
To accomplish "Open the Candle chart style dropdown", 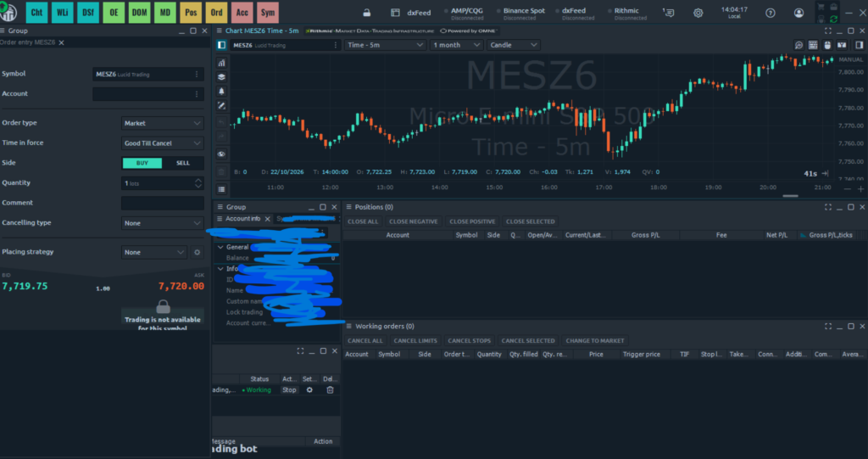I will [x=513, y=45].
